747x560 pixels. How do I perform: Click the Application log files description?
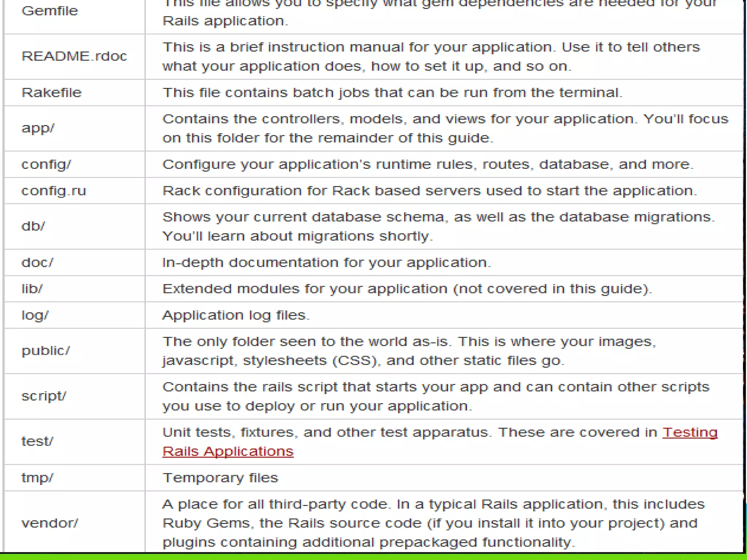[236, 315]
